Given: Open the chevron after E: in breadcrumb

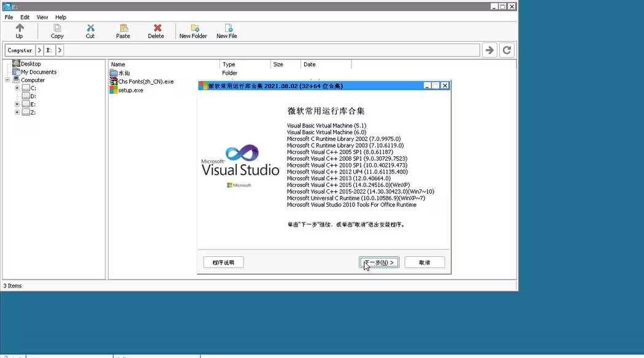Looking at the screenshot, I should pyautogui.click(x=59, y=50).
